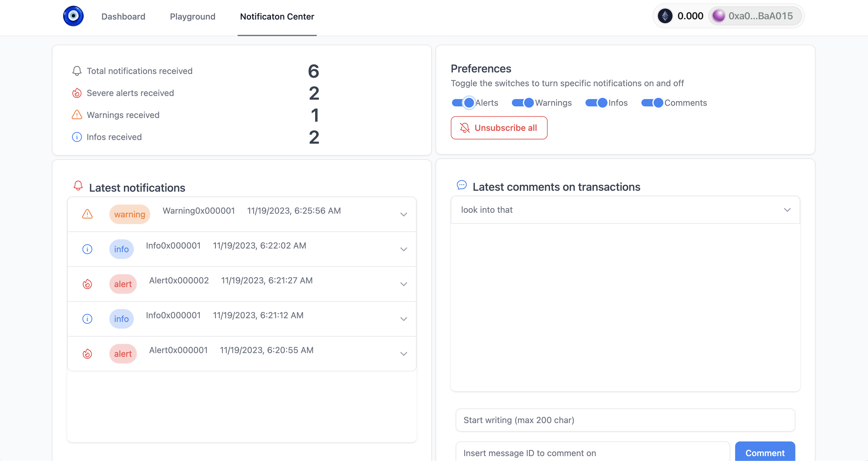This screenshot has height=461, width=868.
Task: Expand the Info0x000001 6:22:02 AM chevron
Action: point(404,249)
